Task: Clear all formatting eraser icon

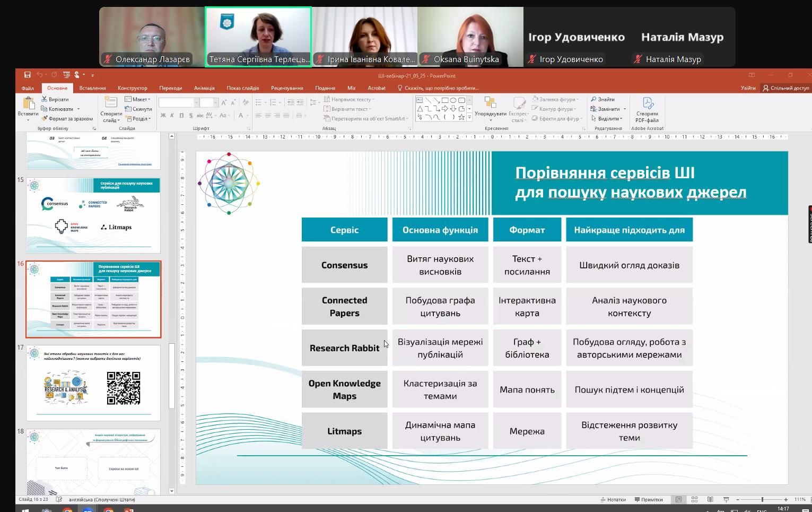Action: (247, 102)
